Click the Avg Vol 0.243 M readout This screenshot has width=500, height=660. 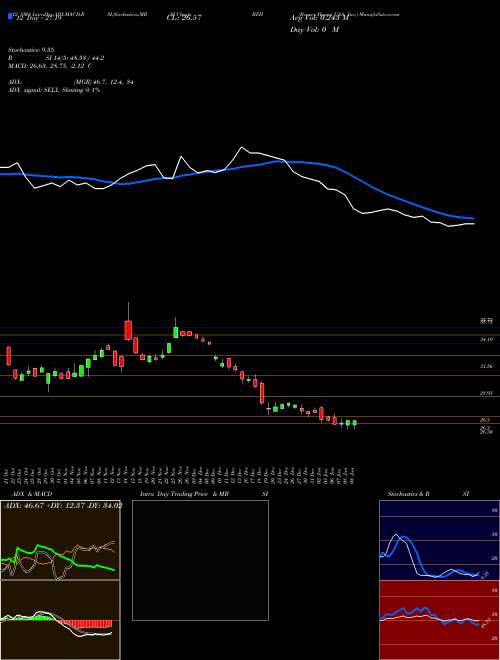point(319,18)
